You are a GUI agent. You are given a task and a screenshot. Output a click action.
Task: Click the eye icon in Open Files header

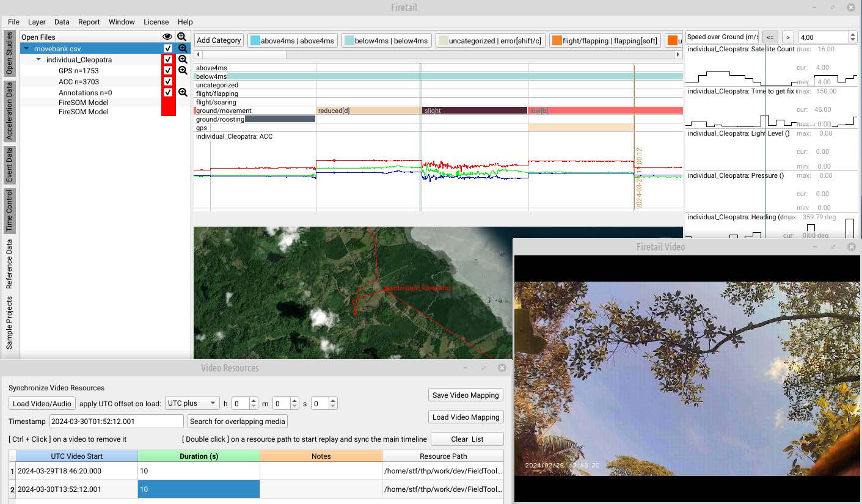pos(167,37)
